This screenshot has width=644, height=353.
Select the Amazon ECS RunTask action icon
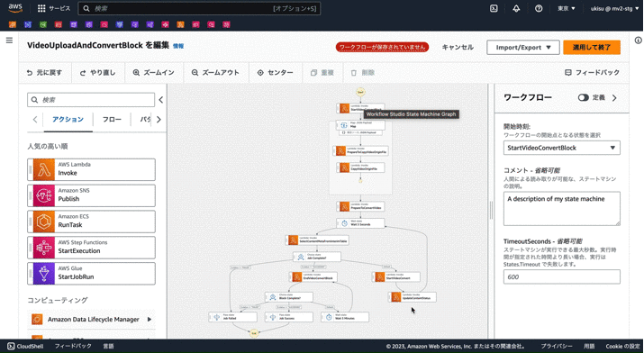click(43, 222)
